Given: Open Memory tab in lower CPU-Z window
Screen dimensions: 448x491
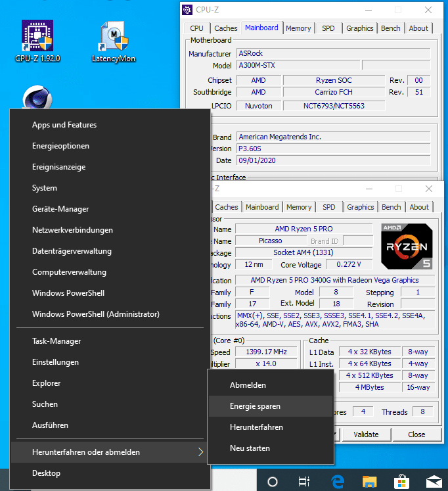Looking at the screenshot, I should click(299, 207).
